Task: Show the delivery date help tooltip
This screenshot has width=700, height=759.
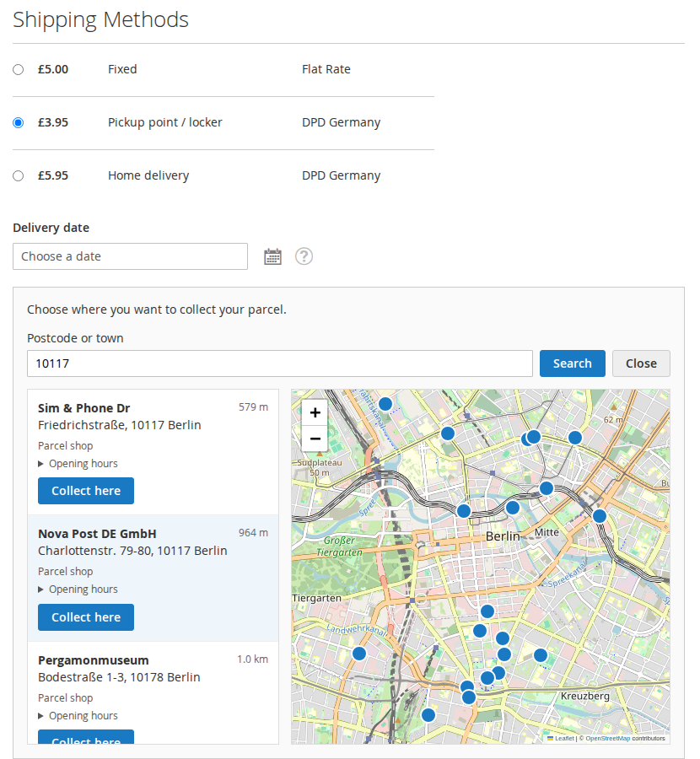Action: (x=304, y=256)
